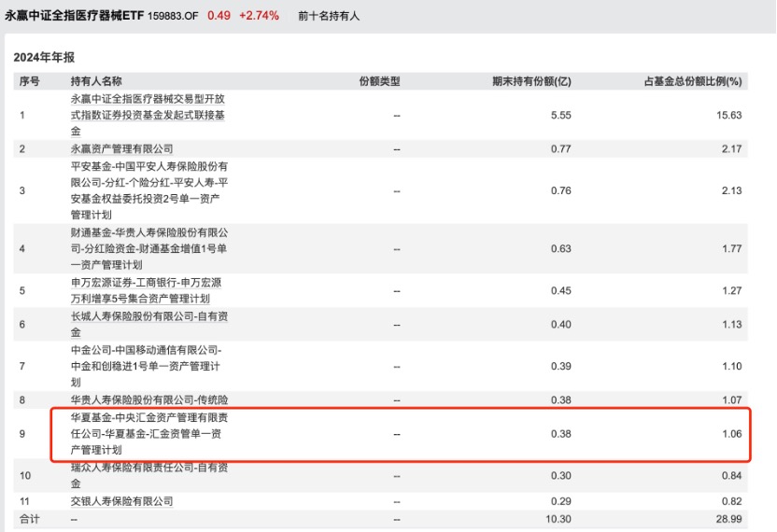Select the 前十名持有人 tab label
The width and height of the screenshot is (777, 532).
pyautogui.click(x=329, y=16)
